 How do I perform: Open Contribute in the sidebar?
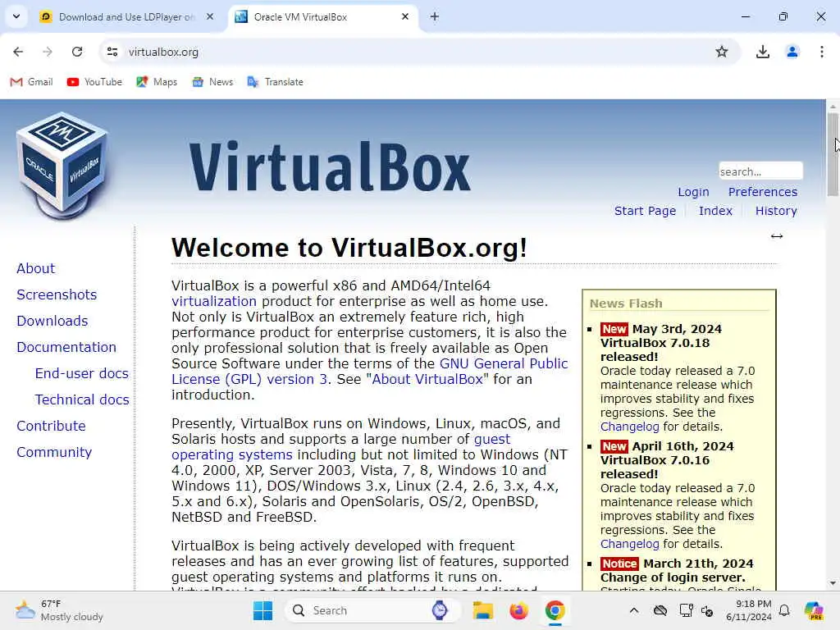point(51,426)
